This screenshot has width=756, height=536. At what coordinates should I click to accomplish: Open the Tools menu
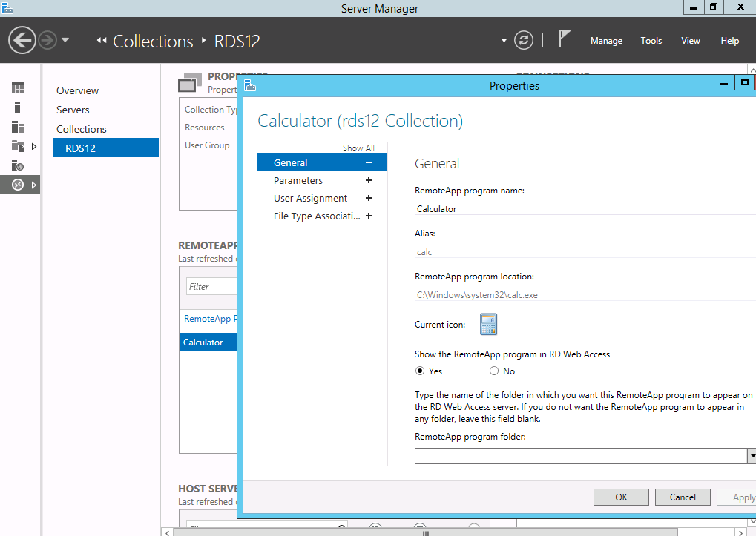(651, 41)
